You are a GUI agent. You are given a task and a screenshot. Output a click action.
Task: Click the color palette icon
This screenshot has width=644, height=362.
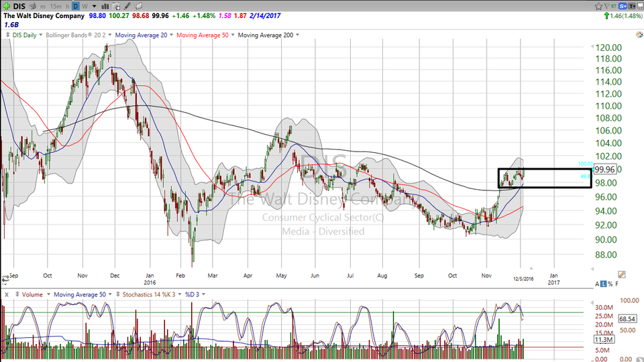pyautogui.click(x=639, y=35)
